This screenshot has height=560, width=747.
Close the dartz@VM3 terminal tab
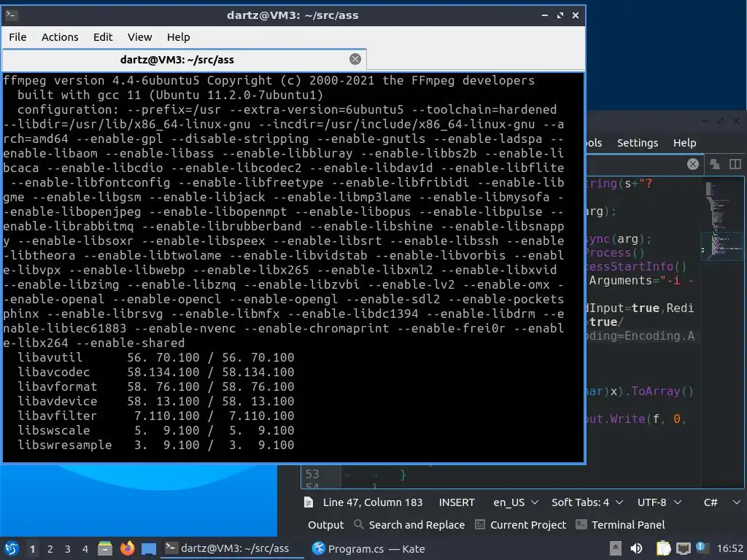point(355,59)
